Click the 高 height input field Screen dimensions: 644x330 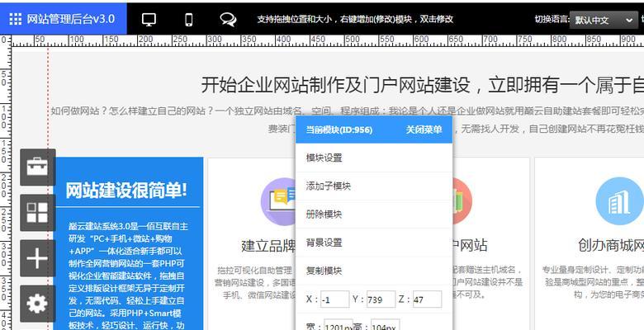click(x=385, y=325)
